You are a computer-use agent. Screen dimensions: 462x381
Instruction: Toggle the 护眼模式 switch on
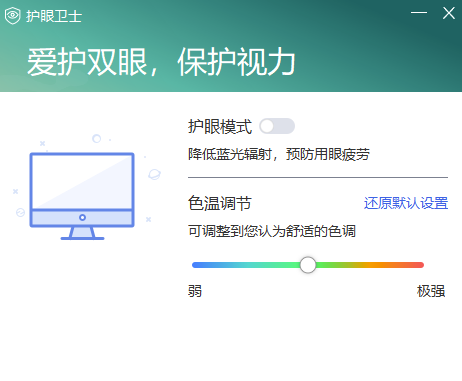click(277, 126)
